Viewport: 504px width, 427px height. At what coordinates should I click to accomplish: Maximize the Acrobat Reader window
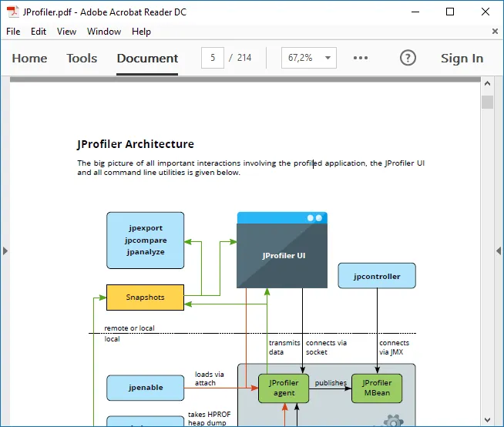pos(450,12)
